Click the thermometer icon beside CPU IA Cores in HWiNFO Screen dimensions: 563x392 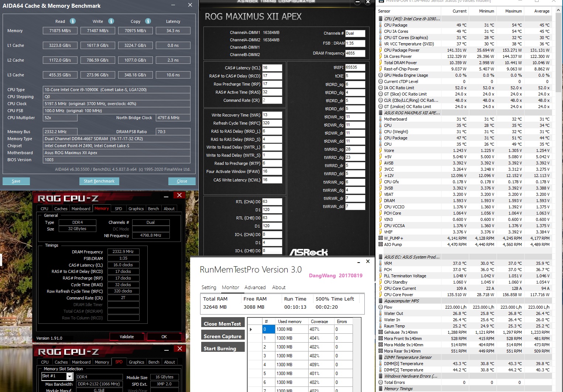point(381,31)
